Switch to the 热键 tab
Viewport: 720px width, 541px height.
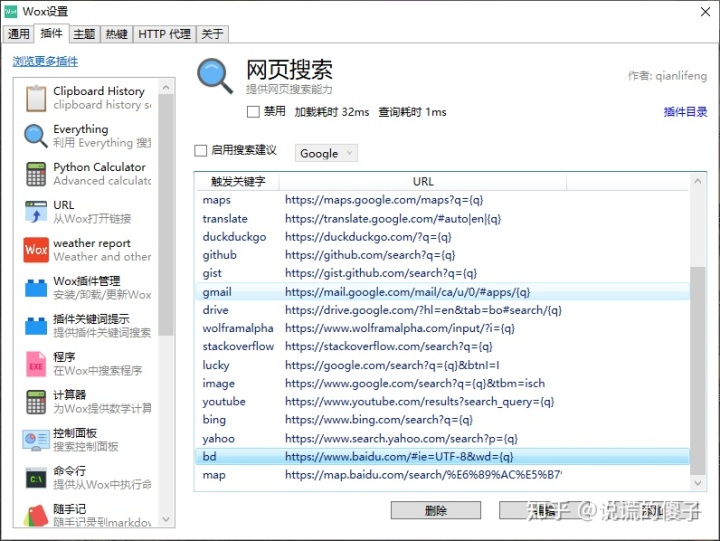[117, 34]
